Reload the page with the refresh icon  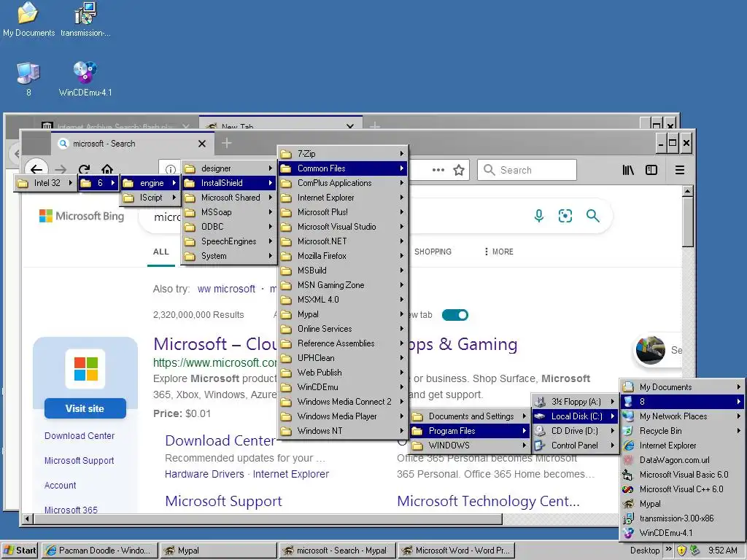tap(85, 169)
